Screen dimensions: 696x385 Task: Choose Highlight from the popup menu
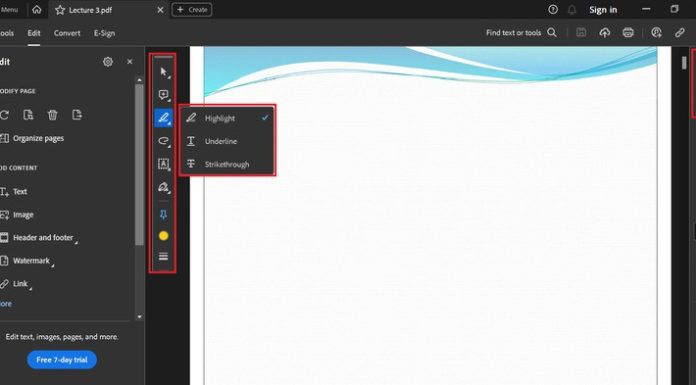point(227,118)
